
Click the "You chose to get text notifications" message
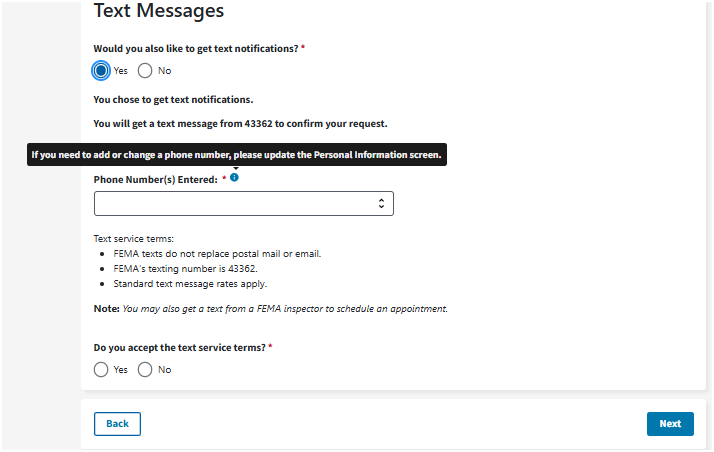point(173,100)
